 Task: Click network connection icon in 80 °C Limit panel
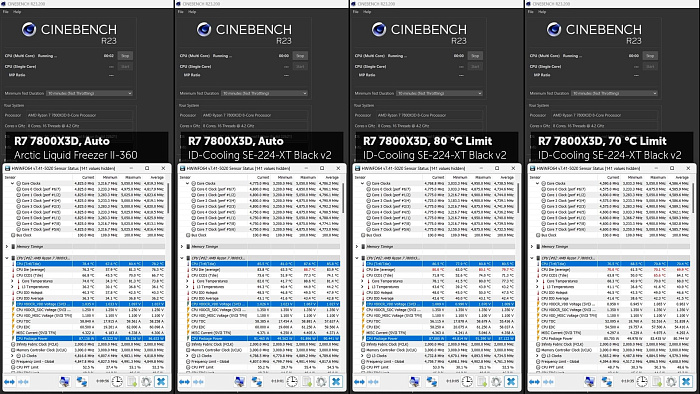pyautogui.click(x=432, y=382)
